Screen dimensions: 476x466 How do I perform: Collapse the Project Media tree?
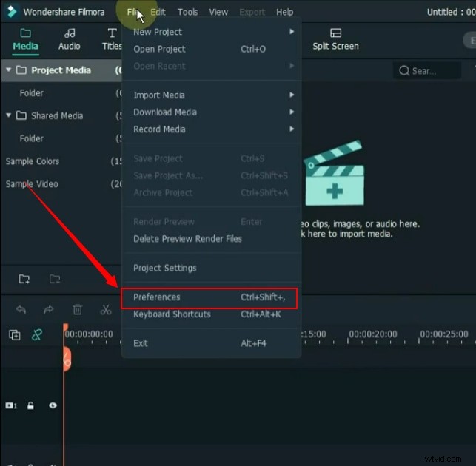pyautogui.click(x=8, y=70)
